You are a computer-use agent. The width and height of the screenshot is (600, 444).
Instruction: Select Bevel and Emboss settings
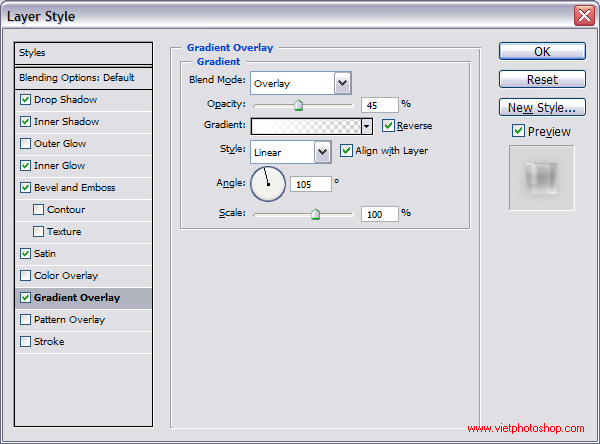point(74,188)
